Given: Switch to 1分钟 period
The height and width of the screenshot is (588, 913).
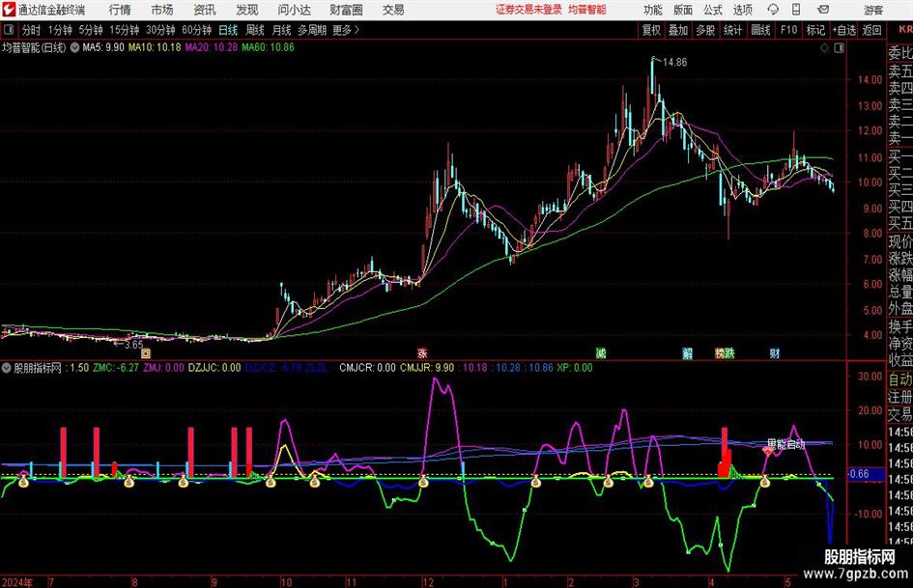Looking at the screenshot, I should tap(60, 30).
